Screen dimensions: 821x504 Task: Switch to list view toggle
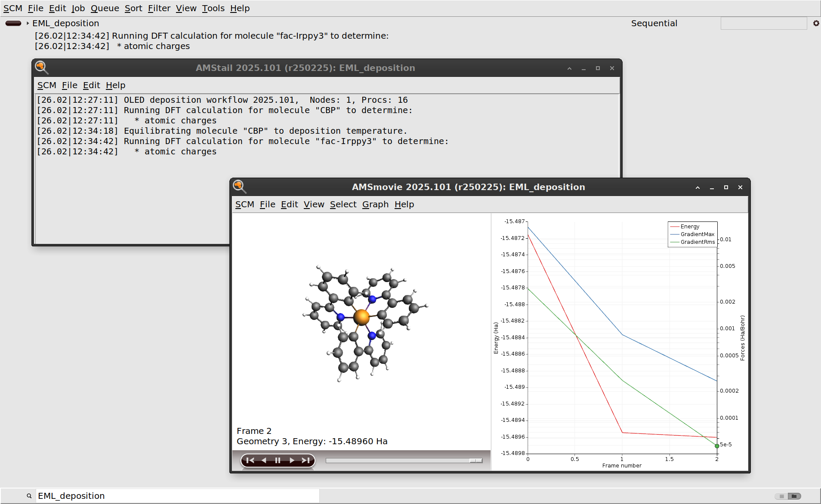coord(781,496)
